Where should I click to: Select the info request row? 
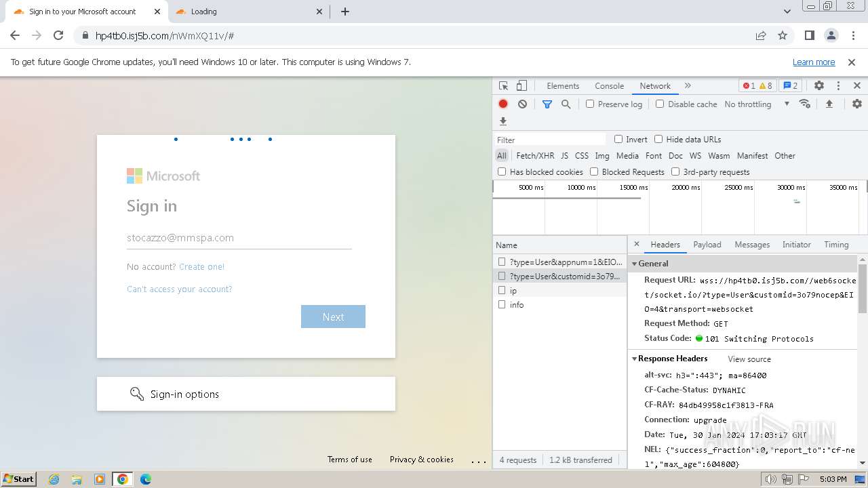pyautogui.click(x=560, y=304)
